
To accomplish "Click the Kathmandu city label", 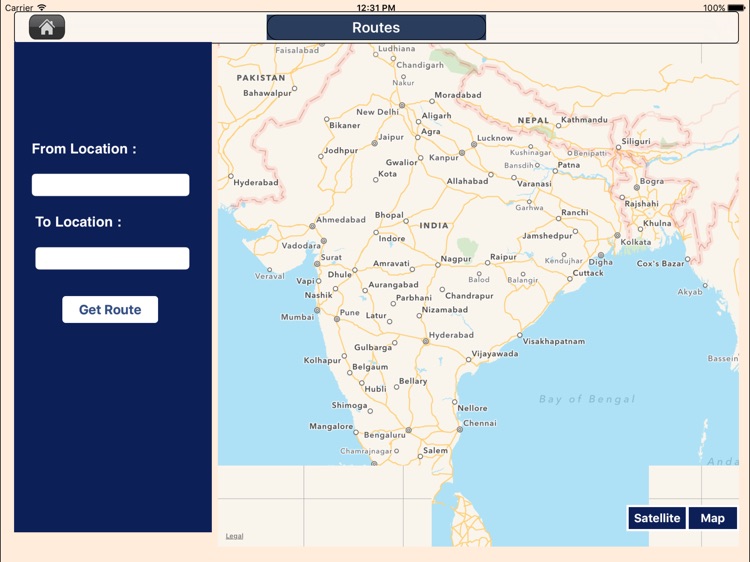I will point(584,120).
